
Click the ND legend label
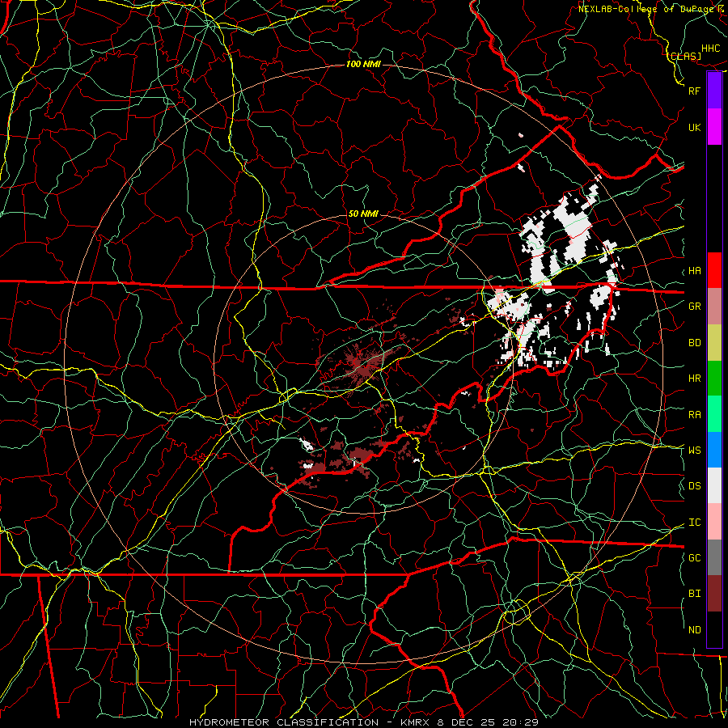coord(694,630)
